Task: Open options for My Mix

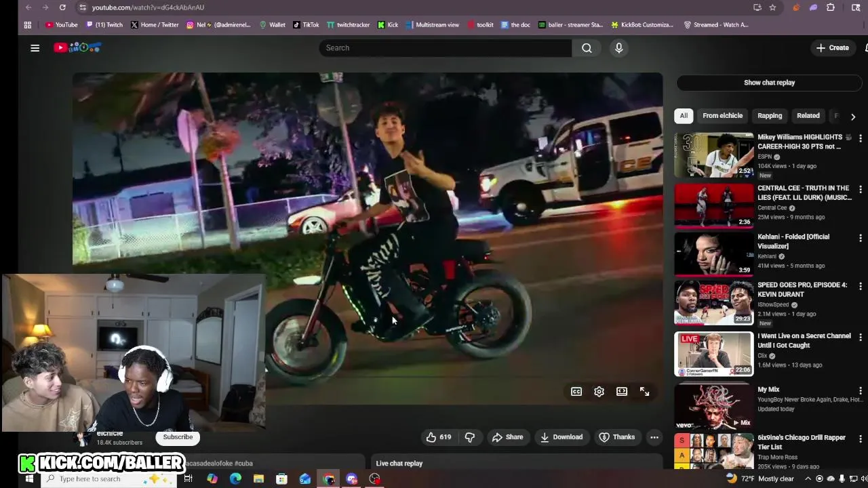Action: click(x=861, y=390)
